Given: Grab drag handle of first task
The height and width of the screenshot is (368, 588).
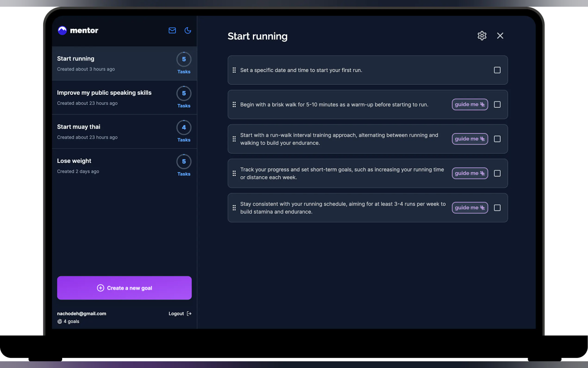Looking at the screenshot, I should pos(234,70).
